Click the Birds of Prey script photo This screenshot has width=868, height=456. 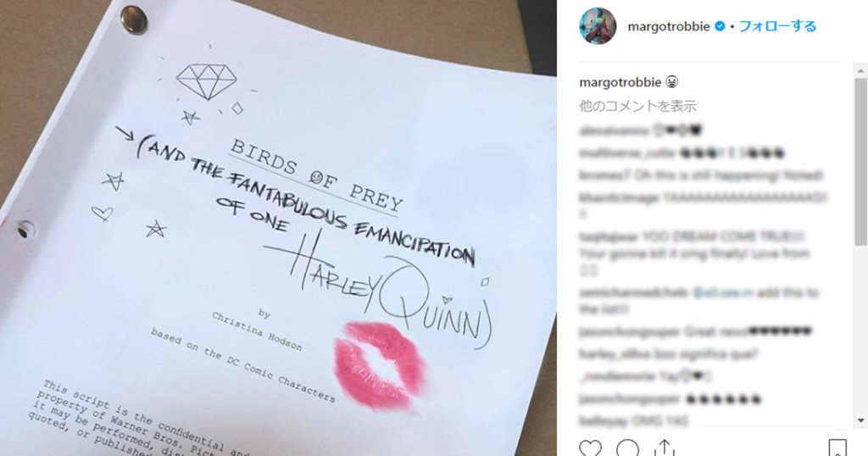(278, 228)
